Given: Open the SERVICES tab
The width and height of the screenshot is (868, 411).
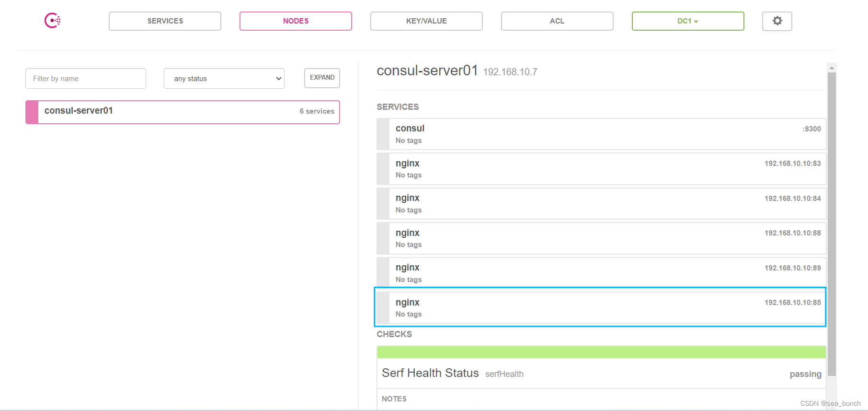Looking at the screenshot, I should pyautogui.click(x=165, y=21).
